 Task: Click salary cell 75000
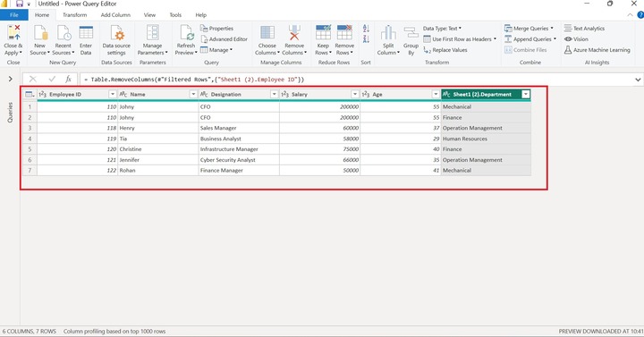(320, 149)
